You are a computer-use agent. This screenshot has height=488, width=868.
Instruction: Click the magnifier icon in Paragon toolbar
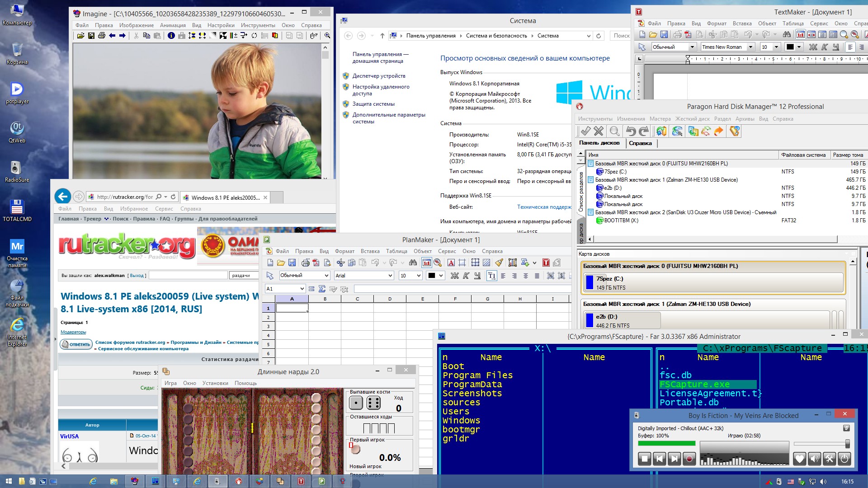tap(614, 131)
